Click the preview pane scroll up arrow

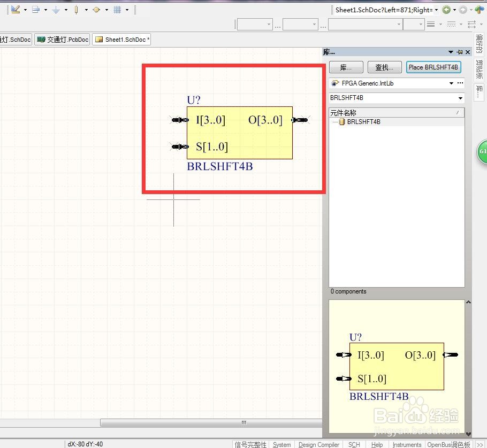(x=468, y=302)
